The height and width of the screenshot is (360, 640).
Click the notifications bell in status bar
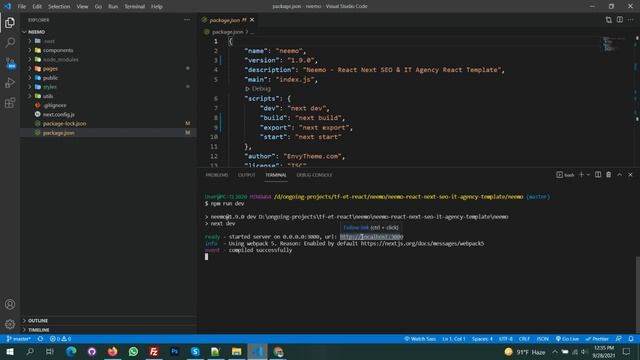631,339
